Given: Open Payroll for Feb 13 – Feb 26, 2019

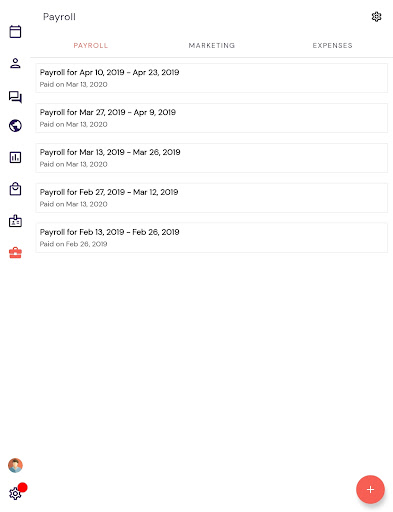Looking at the screenshot, I should [212, 238].
